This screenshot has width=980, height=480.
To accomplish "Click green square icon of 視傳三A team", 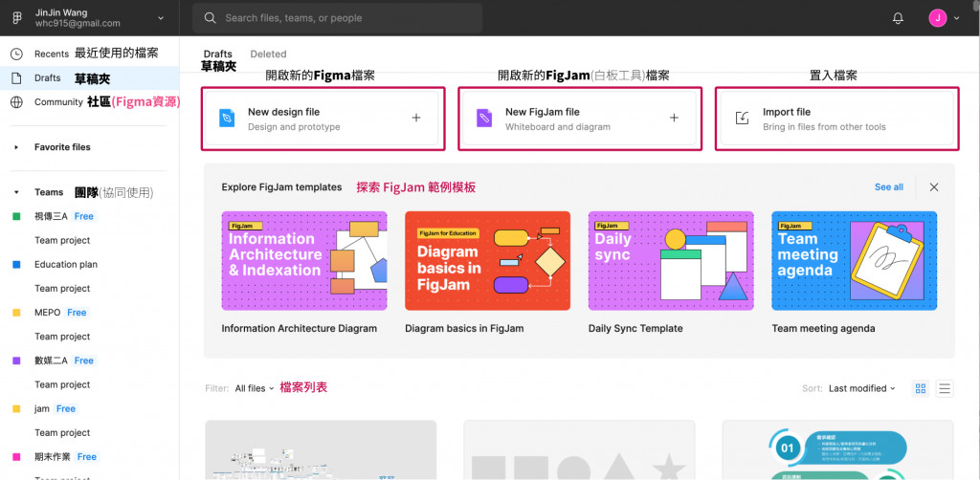I will click(x=17, y=217).
